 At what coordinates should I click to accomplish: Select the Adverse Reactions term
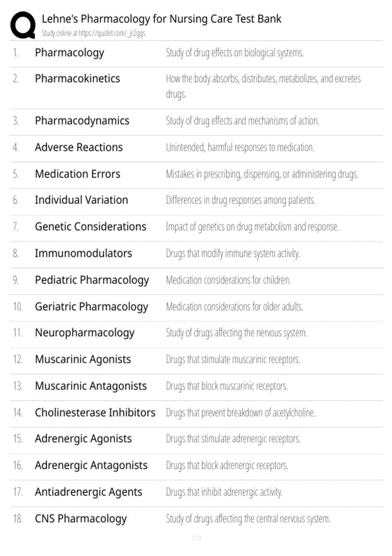tap(79, 147)
